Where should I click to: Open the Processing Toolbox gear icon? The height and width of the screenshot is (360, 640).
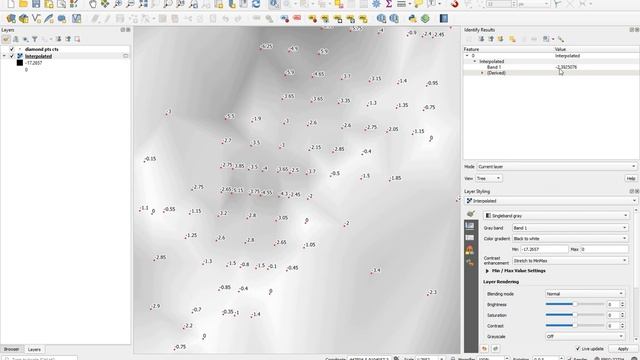click(376, 4)
